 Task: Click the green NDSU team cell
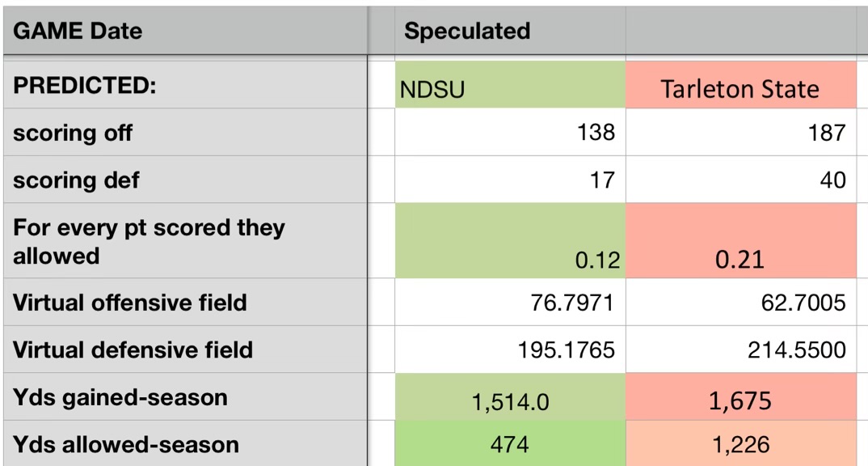pyautogui.click(x=509, y=85)
